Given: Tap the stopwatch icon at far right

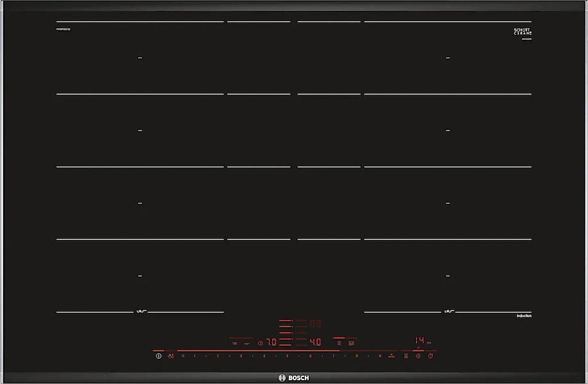Looking at the screenshot, I should click(x=430, y=356).
